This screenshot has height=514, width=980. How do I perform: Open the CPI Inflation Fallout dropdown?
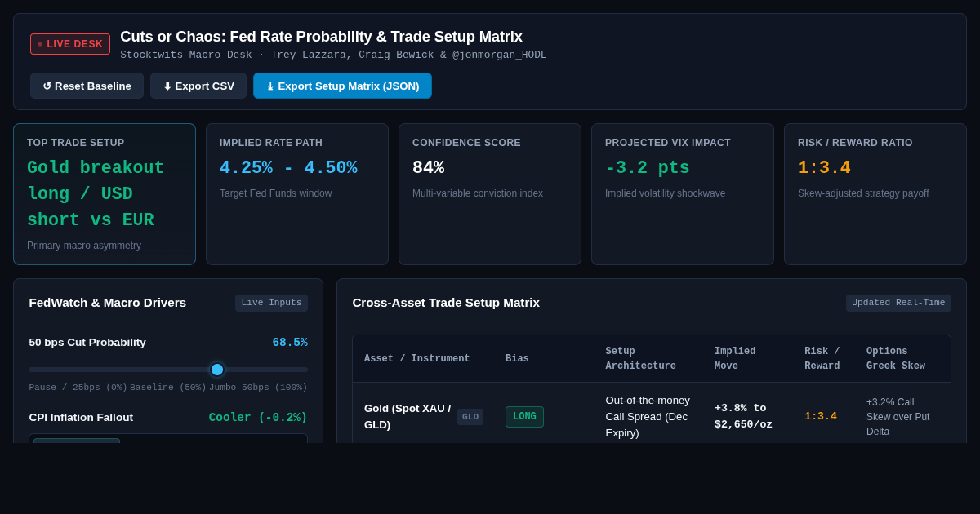(x=168, y=438)
